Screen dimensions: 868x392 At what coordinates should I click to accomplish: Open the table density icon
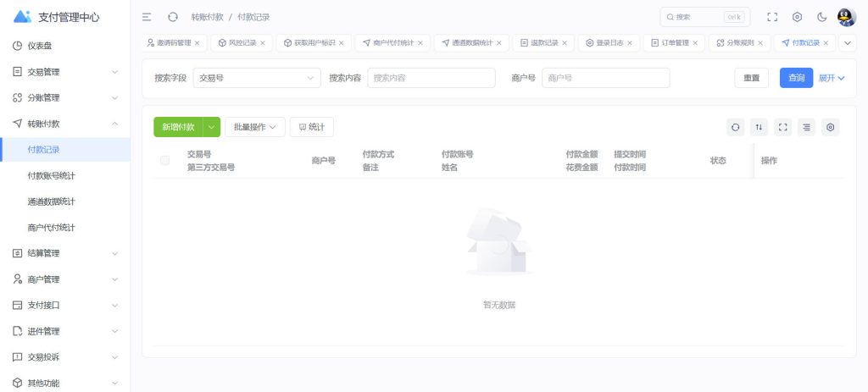tap(807, 127)
